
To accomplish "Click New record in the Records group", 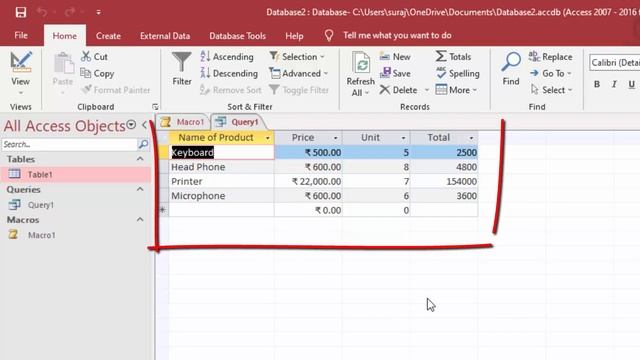I will pos(395,57).
